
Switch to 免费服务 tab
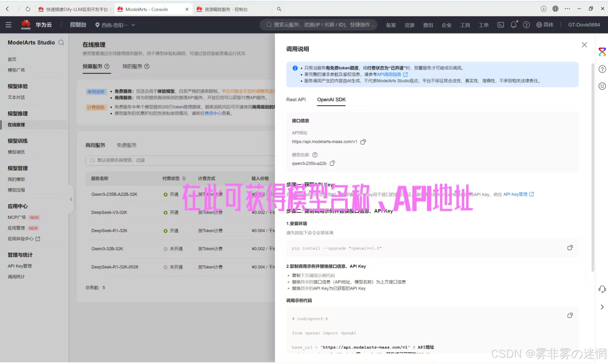point(127,145)
